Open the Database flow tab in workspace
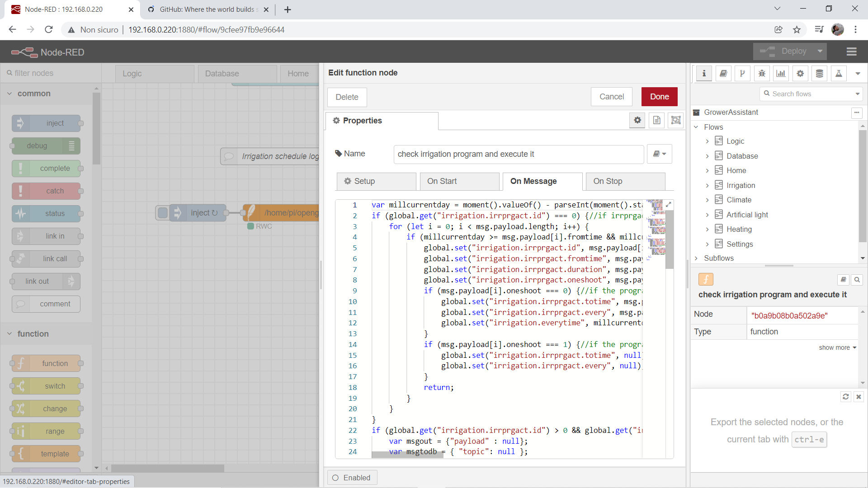This screenshot has width=868, height=488. coord(237,74)
